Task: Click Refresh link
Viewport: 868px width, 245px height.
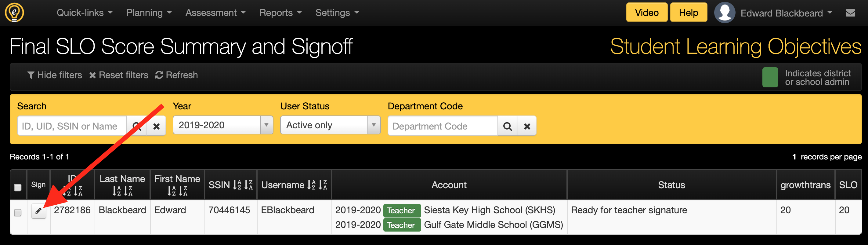Action: click(177, 75)
